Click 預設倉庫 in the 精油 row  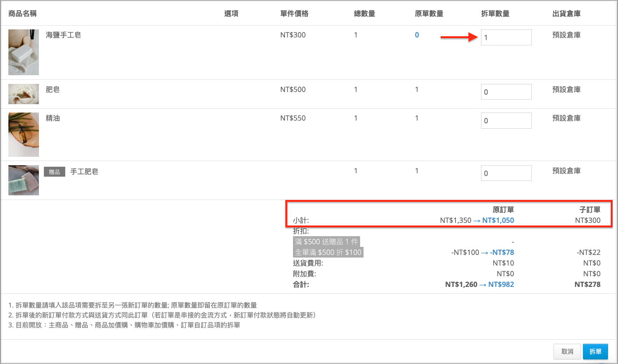(566, 118)
